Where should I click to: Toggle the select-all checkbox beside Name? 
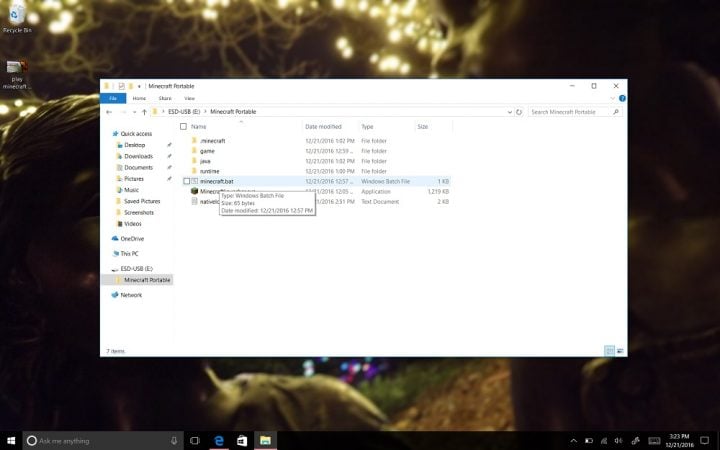pyautogui.click(x=183, y=126)
